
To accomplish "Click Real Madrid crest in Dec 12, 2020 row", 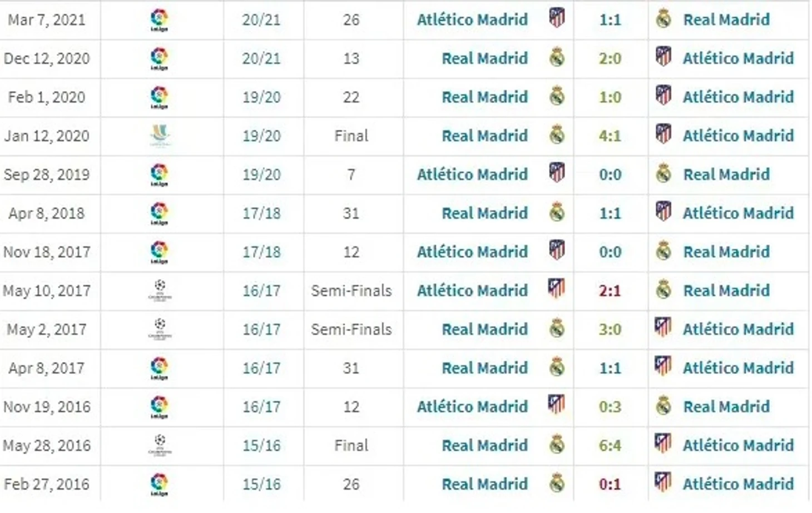I will (557, 58).
